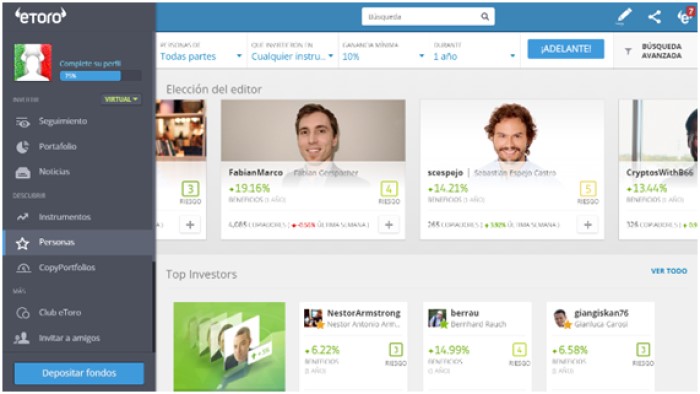This screenshot has height=394, width=700.
Task: Click NestorArmstrong avatar thumbnail
Action: pos(313,318)
